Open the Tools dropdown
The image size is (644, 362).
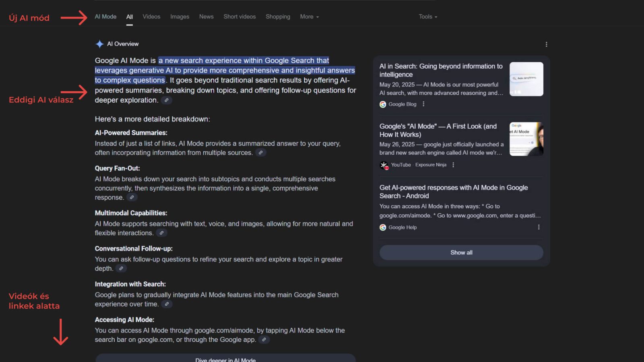click(427, 17)
